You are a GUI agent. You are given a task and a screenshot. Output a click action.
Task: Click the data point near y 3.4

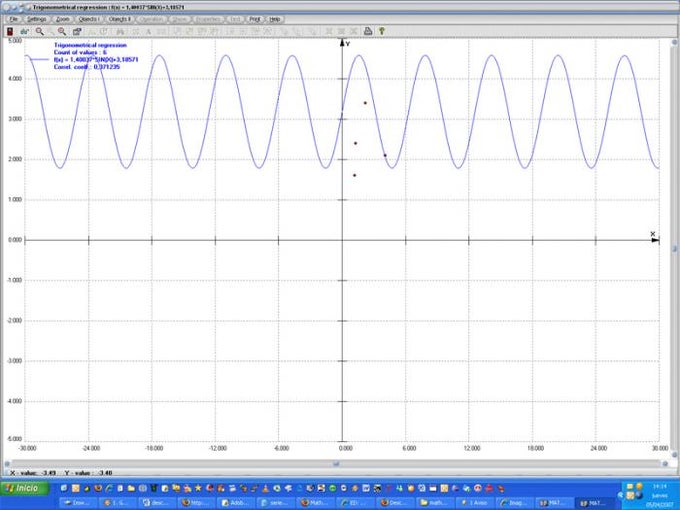[365, 103]
